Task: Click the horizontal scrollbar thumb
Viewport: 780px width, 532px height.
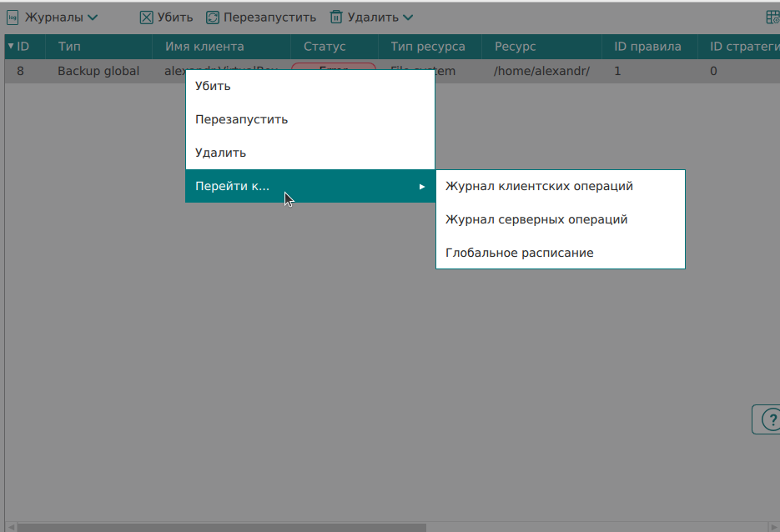Action: click(221, 527)
